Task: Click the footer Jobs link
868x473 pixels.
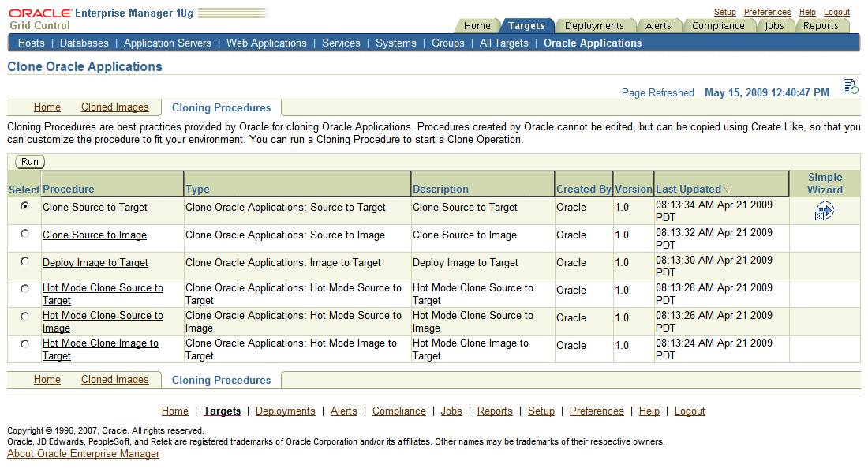Action: (451, 411)
